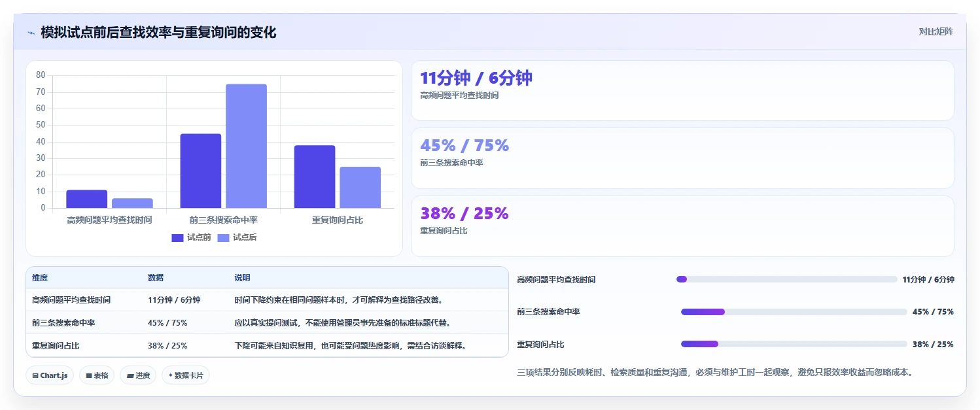Click the trend icon beside the panel title
Image resolution: width=980 pixels, height=410 pixels.
tap(31, 33)
